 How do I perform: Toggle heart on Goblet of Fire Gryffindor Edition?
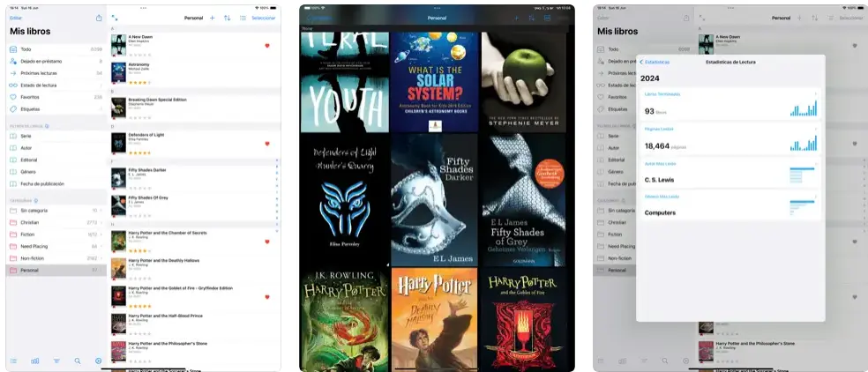[267, 297]
